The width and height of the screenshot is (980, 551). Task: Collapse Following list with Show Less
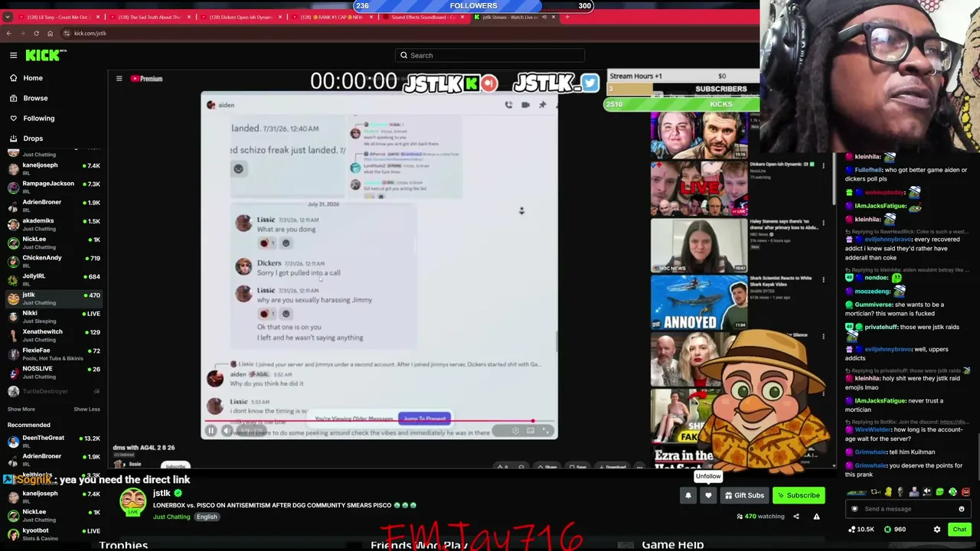point(87,409)
